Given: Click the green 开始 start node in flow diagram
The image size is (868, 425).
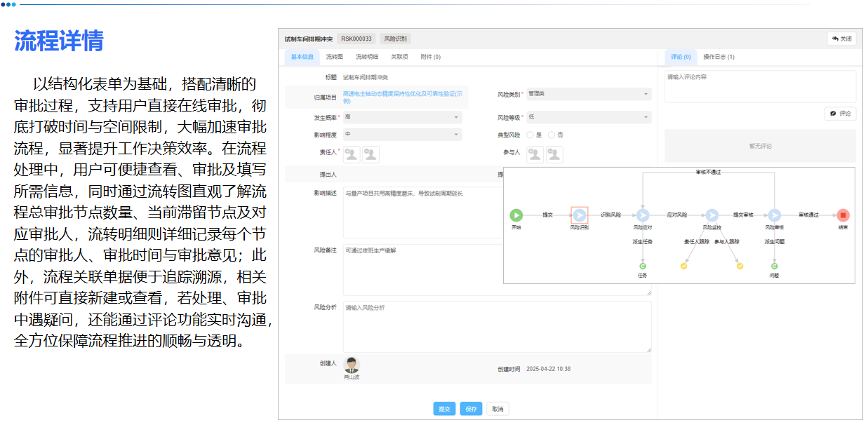Looking at the screenshot, I should point(516,215).
